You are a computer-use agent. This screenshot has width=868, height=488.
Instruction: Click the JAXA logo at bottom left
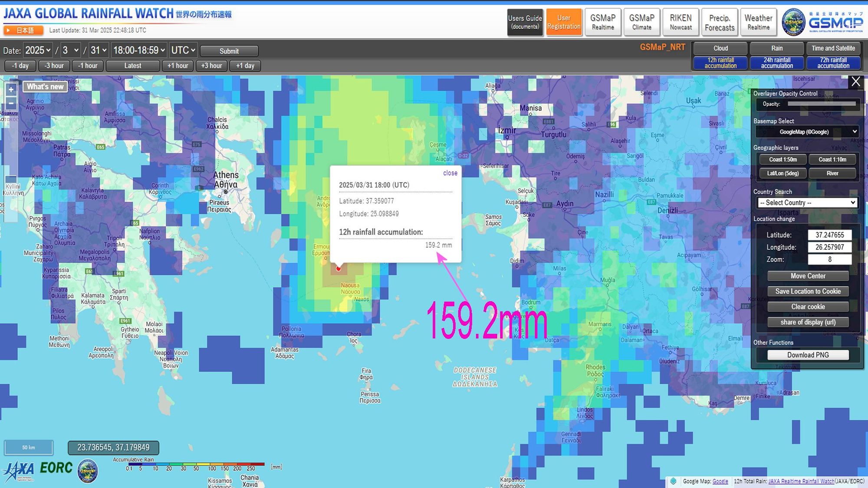click(x=18, y=471)
